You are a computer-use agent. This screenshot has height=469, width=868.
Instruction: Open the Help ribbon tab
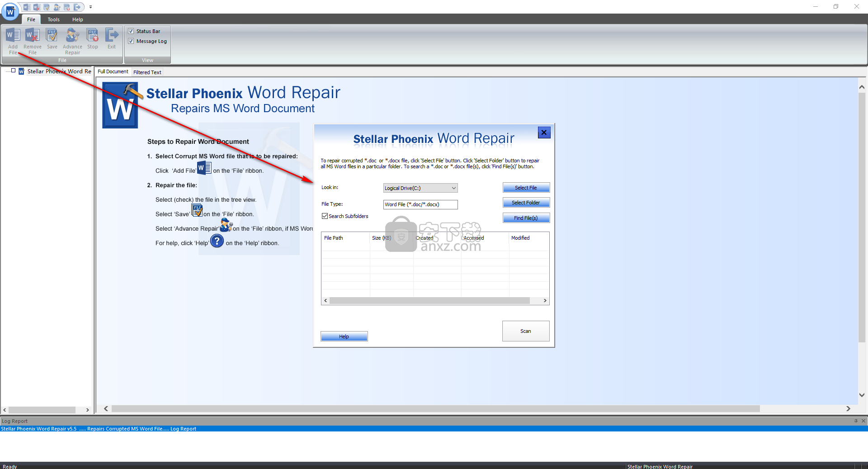click(x=78, y=19)
